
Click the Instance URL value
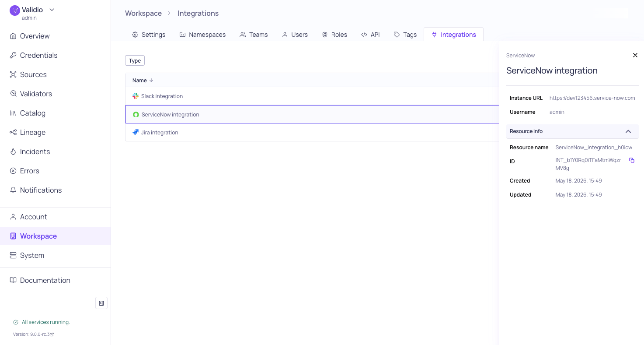click(x=592, y=98)
